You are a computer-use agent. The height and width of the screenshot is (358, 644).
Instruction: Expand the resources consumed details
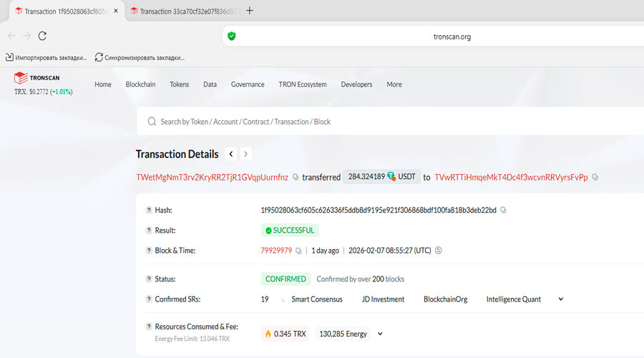click(380, 334)
